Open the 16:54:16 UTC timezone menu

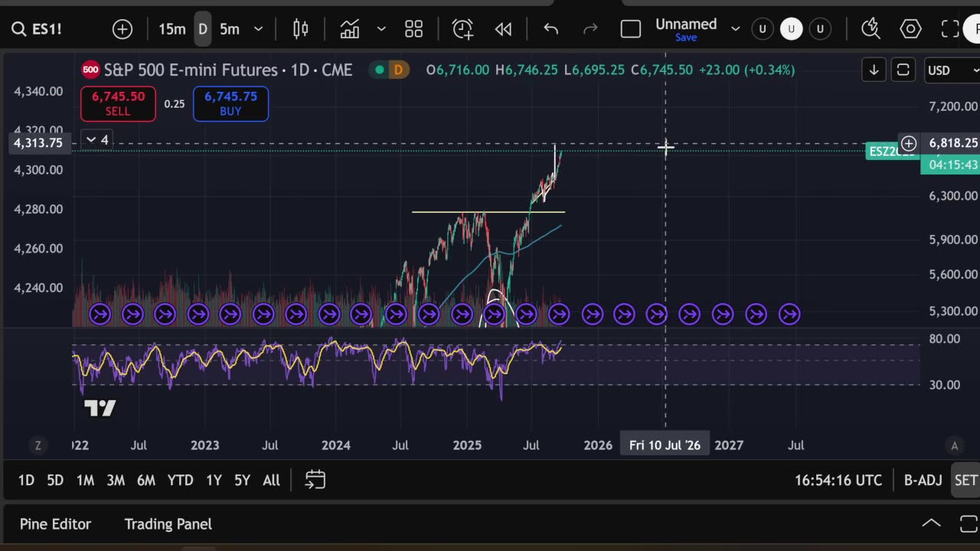[x=838, y=480]
